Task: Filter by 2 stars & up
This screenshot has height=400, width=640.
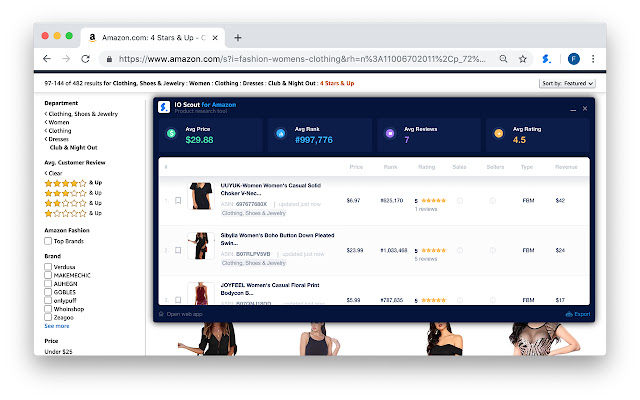Action: click(x=73, y=203)
